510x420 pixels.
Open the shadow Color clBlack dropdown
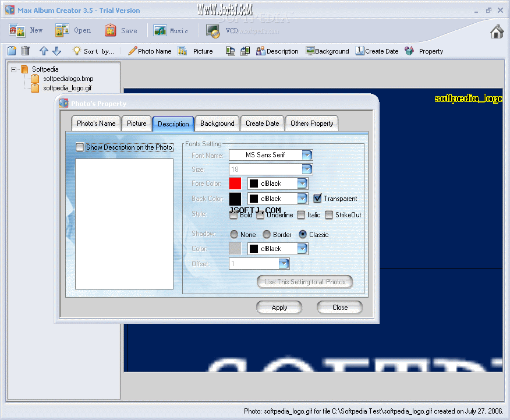(x=302, y=249)
